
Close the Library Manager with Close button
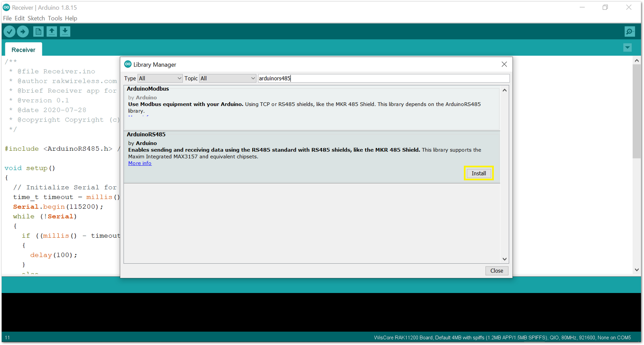[497, 271]
